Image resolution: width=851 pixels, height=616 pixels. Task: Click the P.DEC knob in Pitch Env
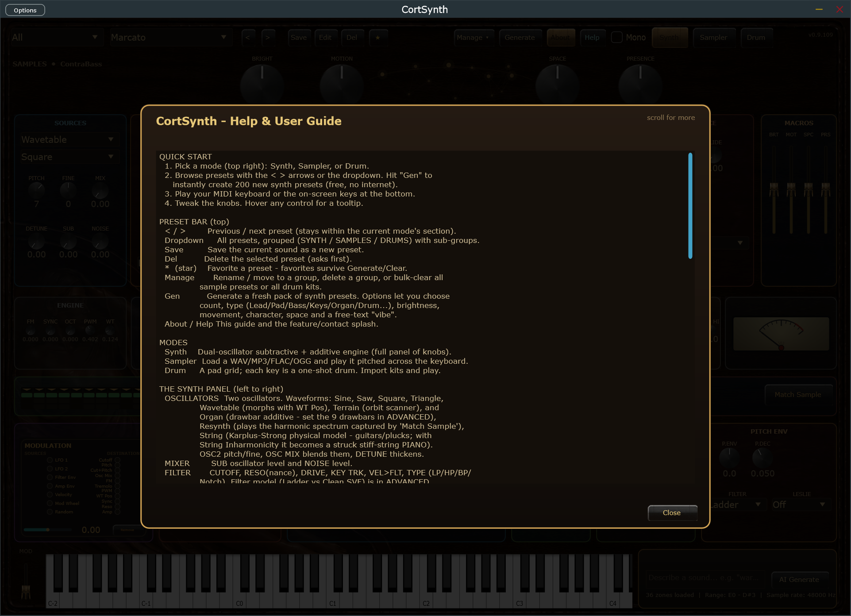(x=762, y=458)
